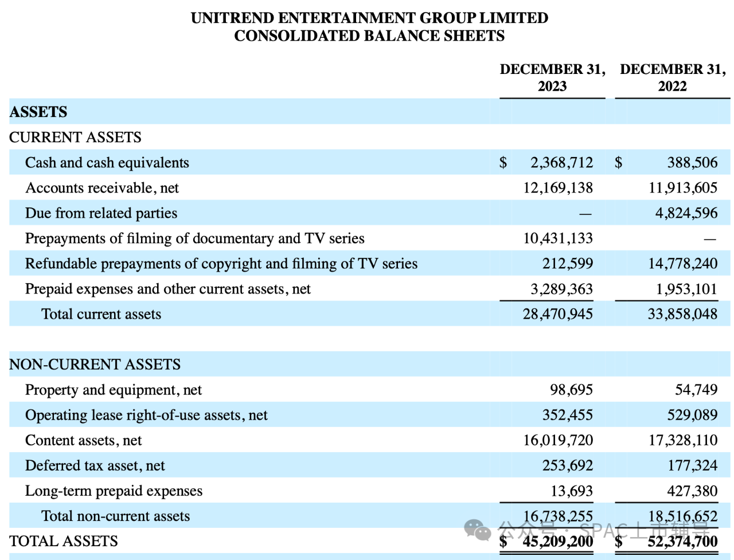Screen dimensions: 734x560
Task: Click the value 253,692
Action: [x=568, y=465]
